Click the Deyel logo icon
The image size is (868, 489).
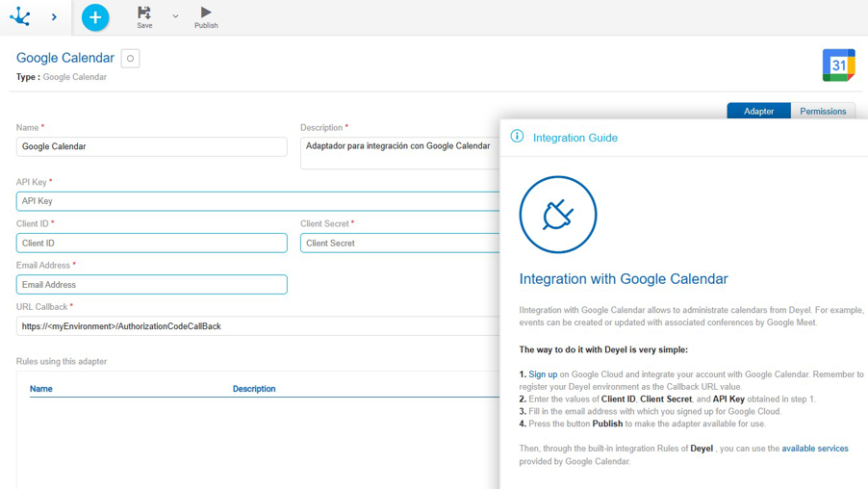(x=20, y=16)
